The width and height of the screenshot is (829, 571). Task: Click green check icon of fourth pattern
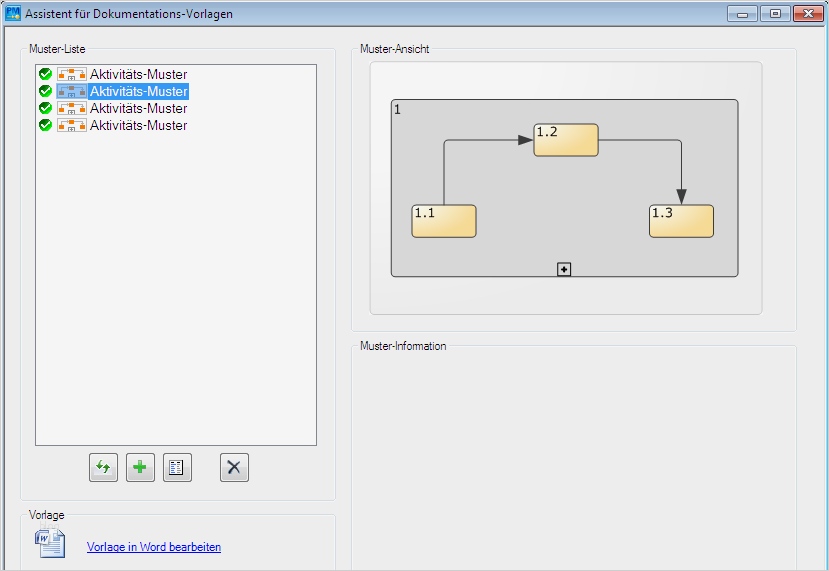[x=45, y=125]
